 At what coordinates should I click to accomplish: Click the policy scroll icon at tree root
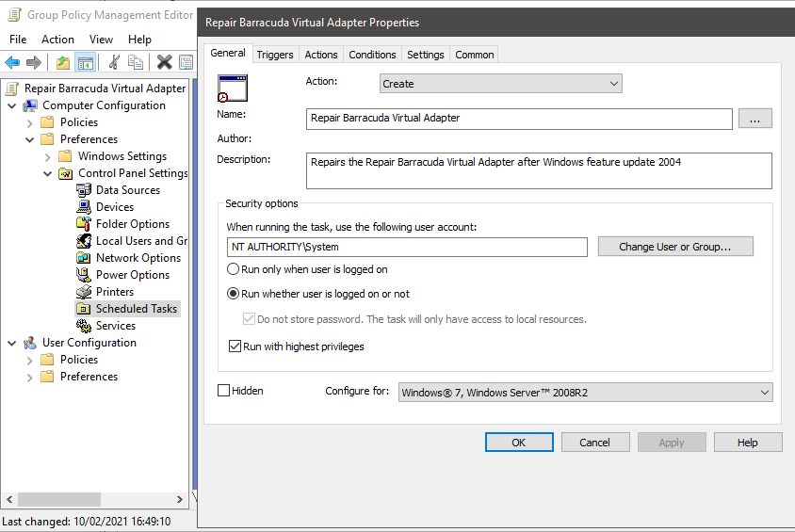11,89
